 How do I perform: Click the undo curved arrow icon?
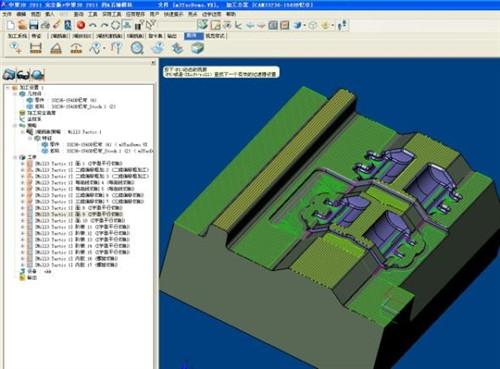coord(93,25)
